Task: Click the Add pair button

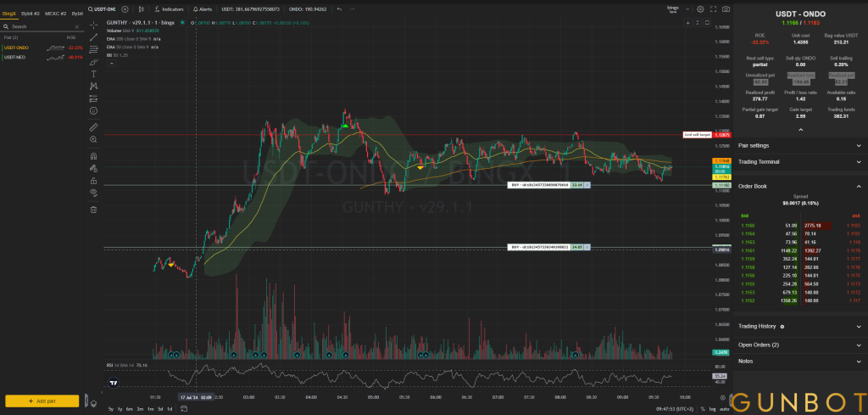Action: click(x=42, y=401)
